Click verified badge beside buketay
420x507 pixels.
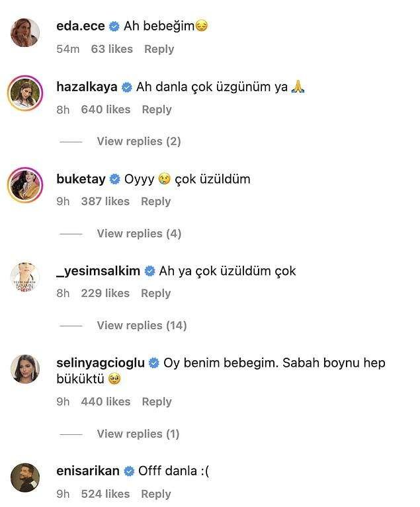[114, 179]
